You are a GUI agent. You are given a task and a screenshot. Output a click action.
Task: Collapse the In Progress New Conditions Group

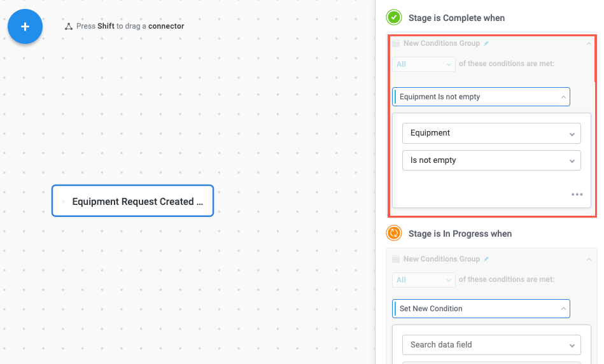tap(589, 259)
